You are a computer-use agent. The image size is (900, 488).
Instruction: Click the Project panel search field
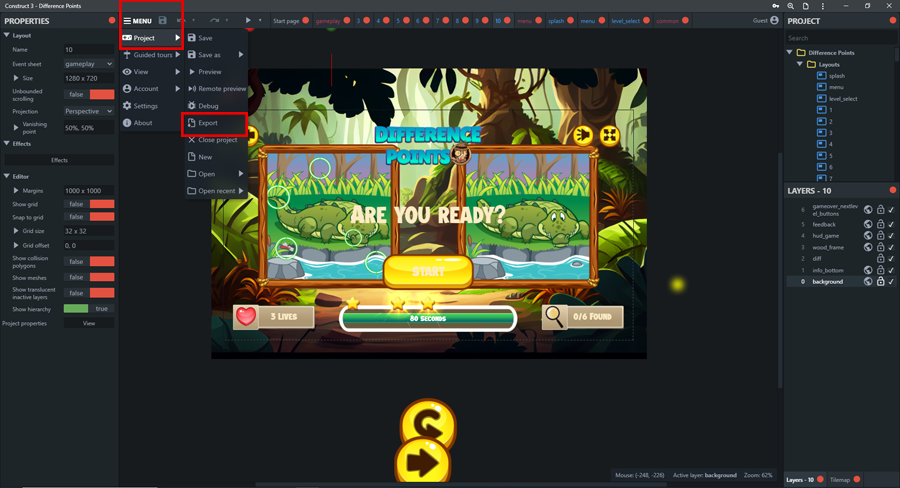click(x=840, y=38)
